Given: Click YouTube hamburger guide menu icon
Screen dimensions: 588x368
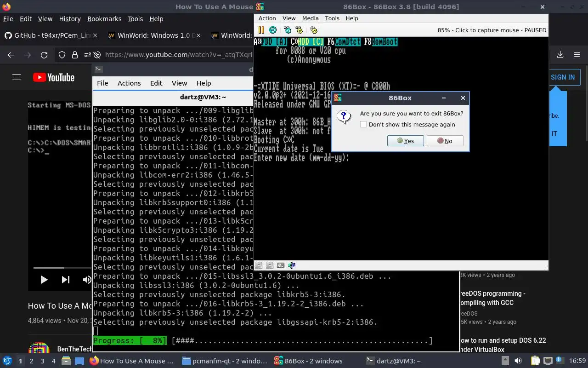Looking at the screenshot, I should pos(17,77).
